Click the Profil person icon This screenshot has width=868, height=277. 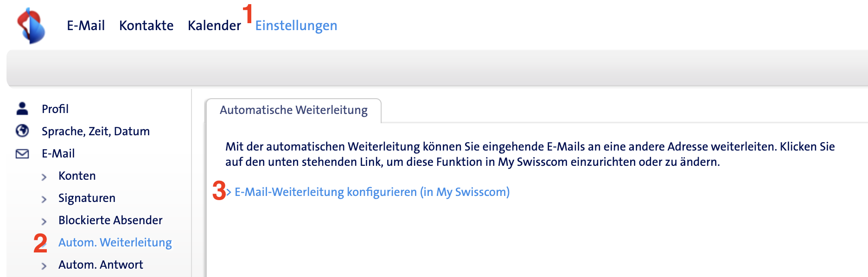(22, 108)
